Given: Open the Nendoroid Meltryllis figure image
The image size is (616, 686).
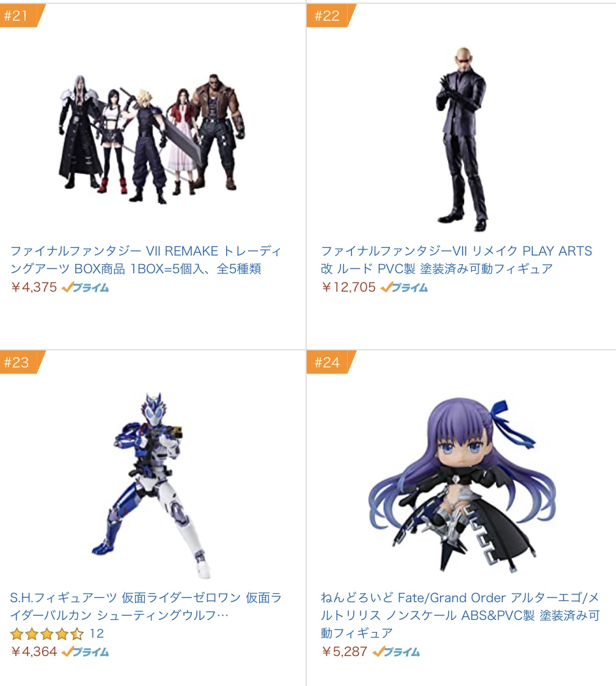Looking at the screenshot, I should click(461, 485).
